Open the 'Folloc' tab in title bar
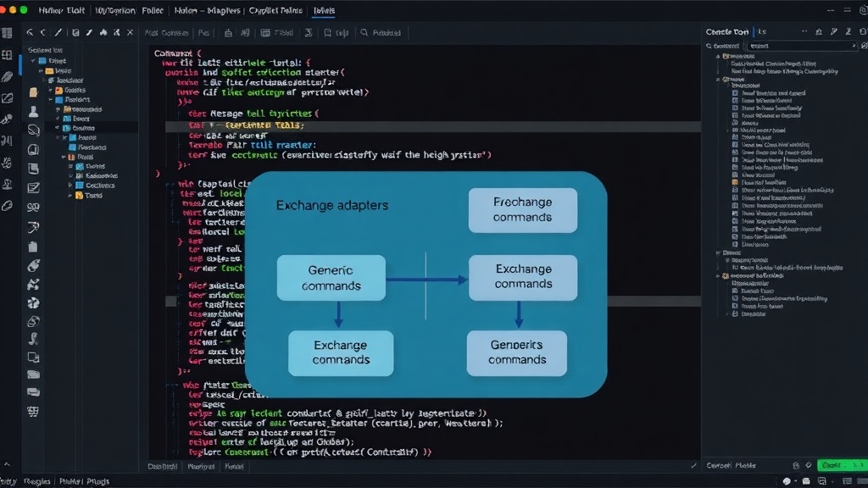Screen dimensions: 868x488 pyautogui.click(x=153, y=10)
